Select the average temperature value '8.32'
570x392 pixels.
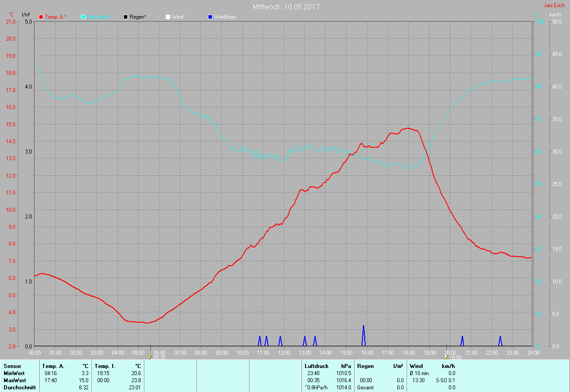tap(84, 388)
